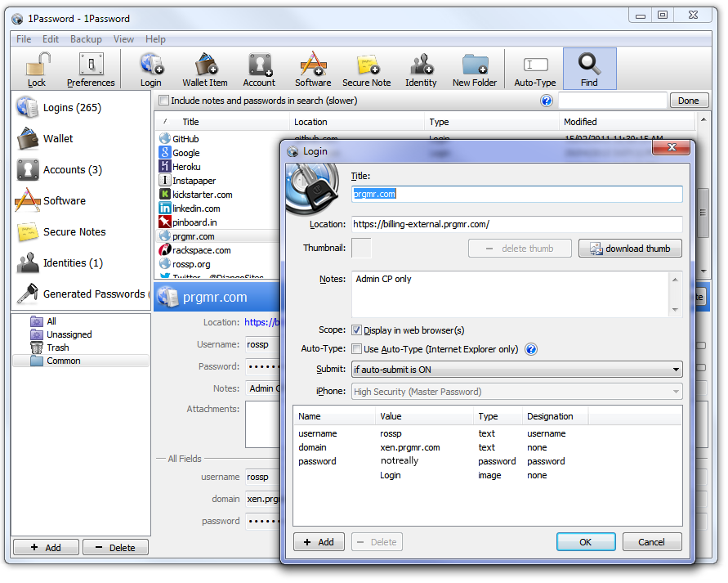Activate the Find search tool

[590, 69]
